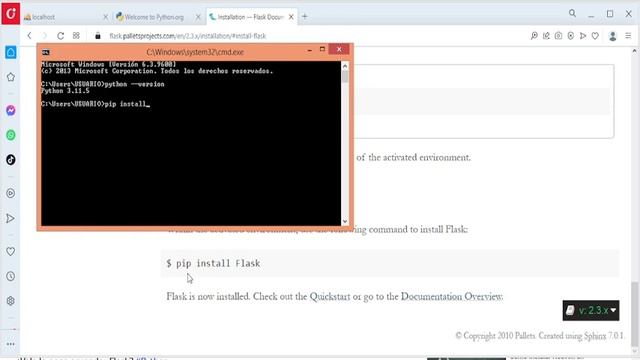Click the cmd.exe title bar text

click(x=195, y=52)
